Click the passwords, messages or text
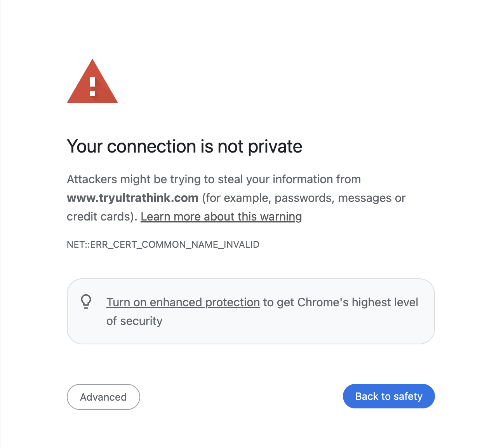The image size is (487, 448). pos(340,198)
